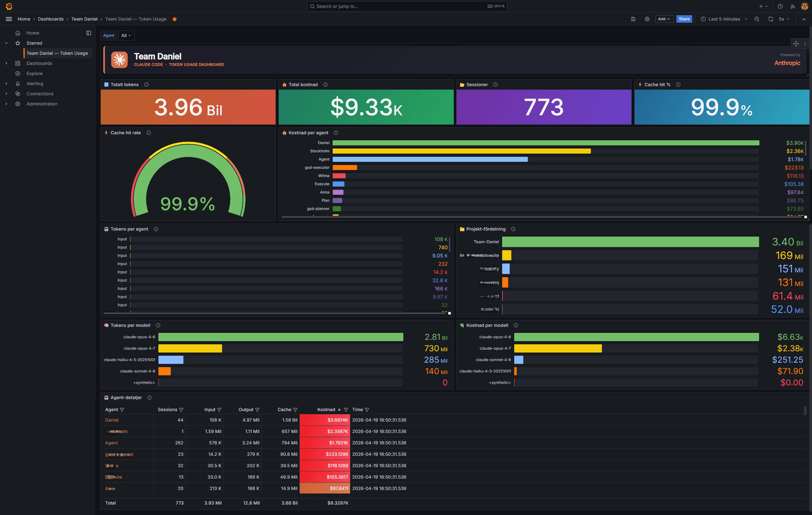This screenshot has width=812, height=515.
Task: Open the Agent variable All dropdown
Action: [126, 36]
